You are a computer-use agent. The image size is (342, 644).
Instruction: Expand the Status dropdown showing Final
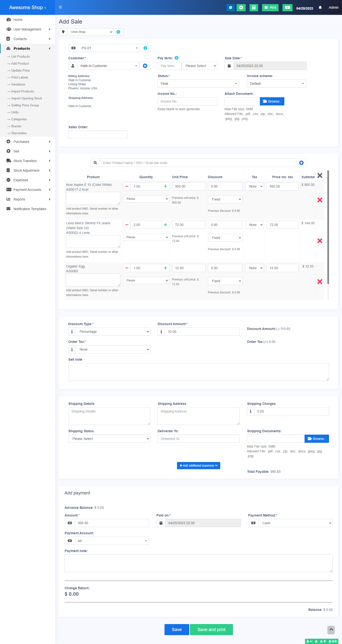(198, 84)
